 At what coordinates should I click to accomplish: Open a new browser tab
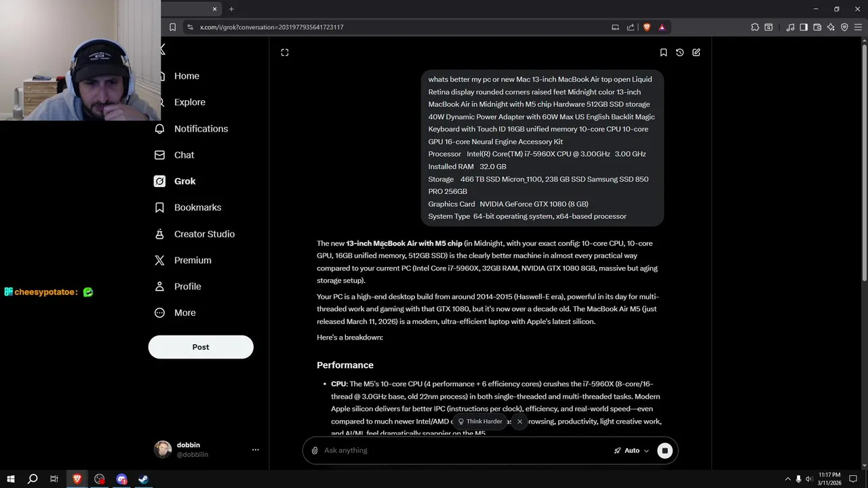[x=231, y=9]
